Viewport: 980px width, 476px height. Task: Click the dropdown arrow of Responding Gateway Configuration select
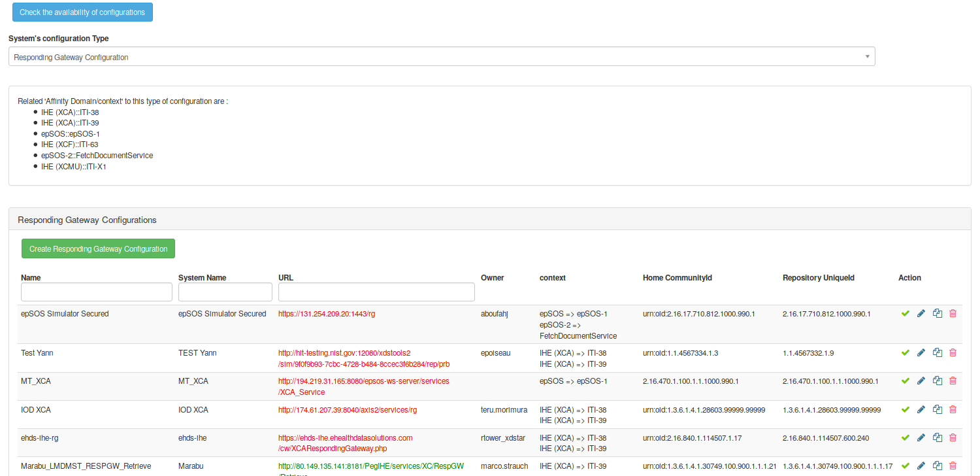pos(867,57)
